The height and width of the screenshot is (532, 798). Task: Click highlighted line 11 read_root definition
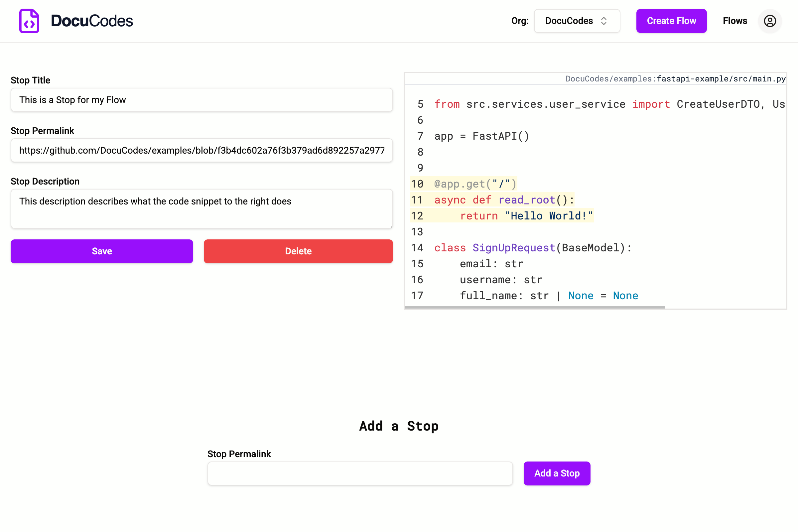click(x=504, y=200)
